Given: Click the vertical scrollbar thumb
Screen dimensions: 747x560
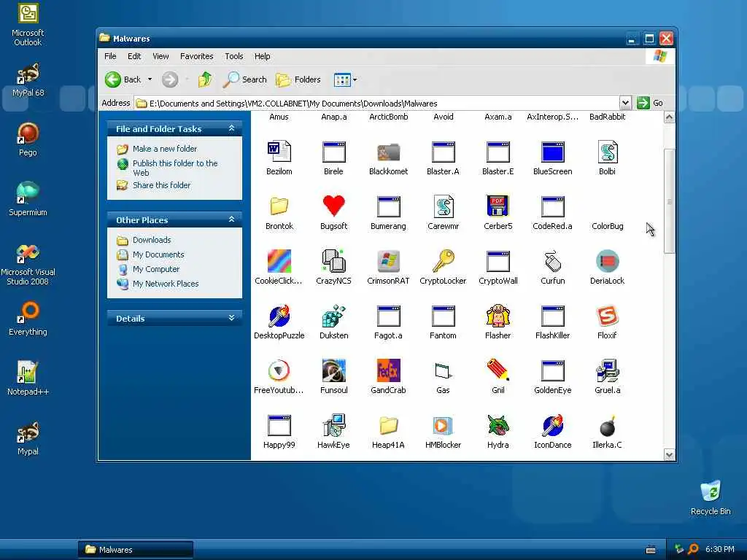Looking at the screenshot, I should coord(670,201).
